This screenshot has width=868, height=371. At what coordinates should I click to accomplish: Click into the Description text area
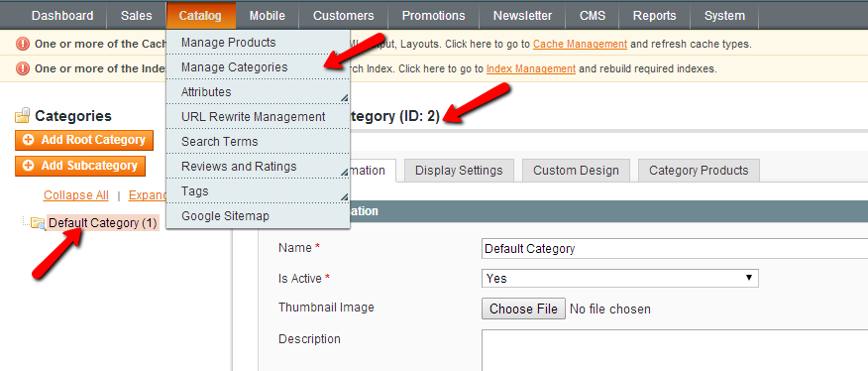pos(675,350)
